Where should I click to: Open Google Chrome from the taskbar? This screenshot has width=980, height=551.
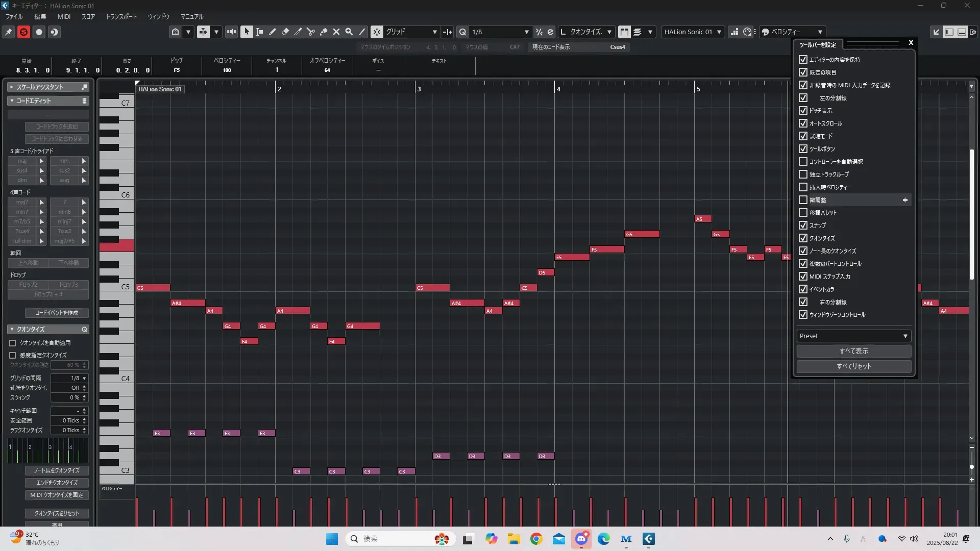536,539
